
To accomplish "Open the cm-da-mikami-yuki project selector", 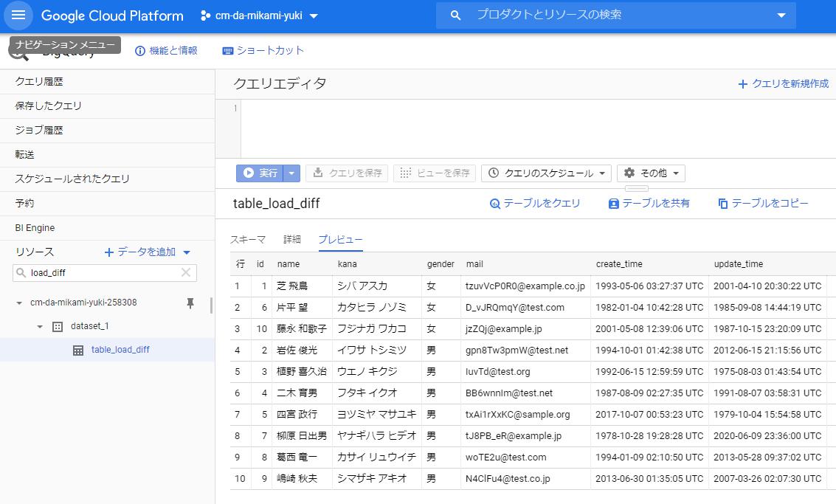I will coord(258,15).
